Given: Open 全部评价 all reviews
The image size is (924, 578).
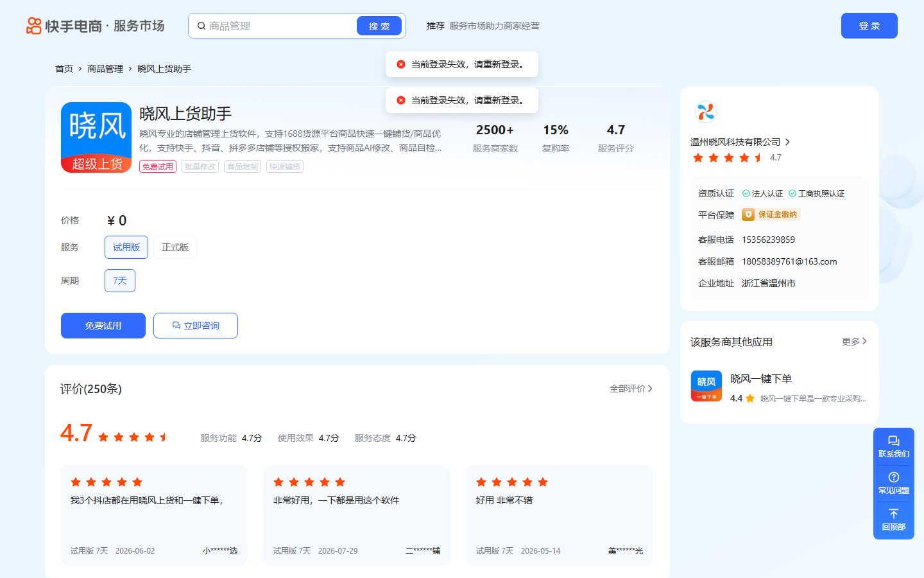Looking at the screenshot, I should pyautogui.click(x=631, y=389).
